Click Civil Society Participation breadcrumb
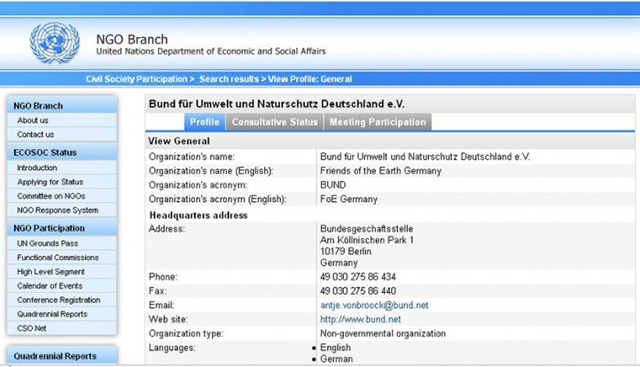Screen dimensions: 640x367 point(136,79)
